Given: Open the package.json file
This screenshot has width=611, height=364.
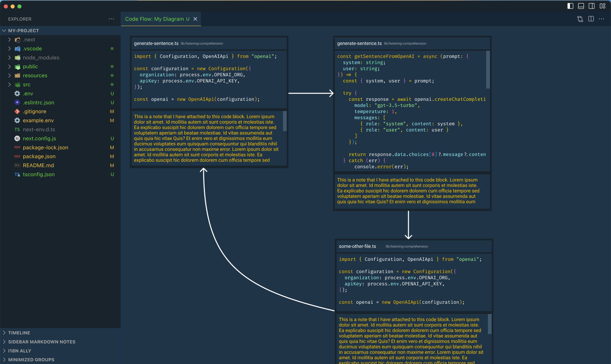Looking at the screenshot, I should pyautogui.click(x=39, y=156).
